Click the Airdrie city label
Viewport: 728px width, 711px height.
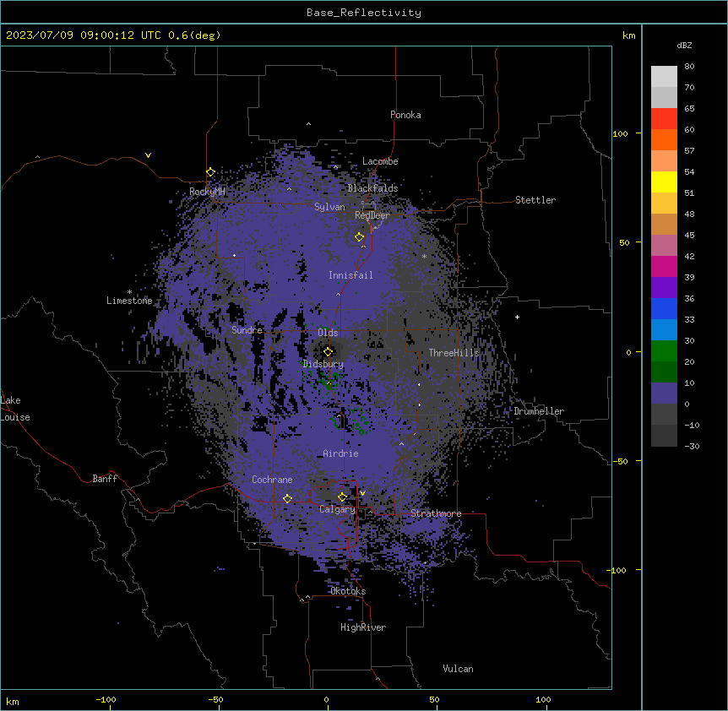(x=340, y=453)
